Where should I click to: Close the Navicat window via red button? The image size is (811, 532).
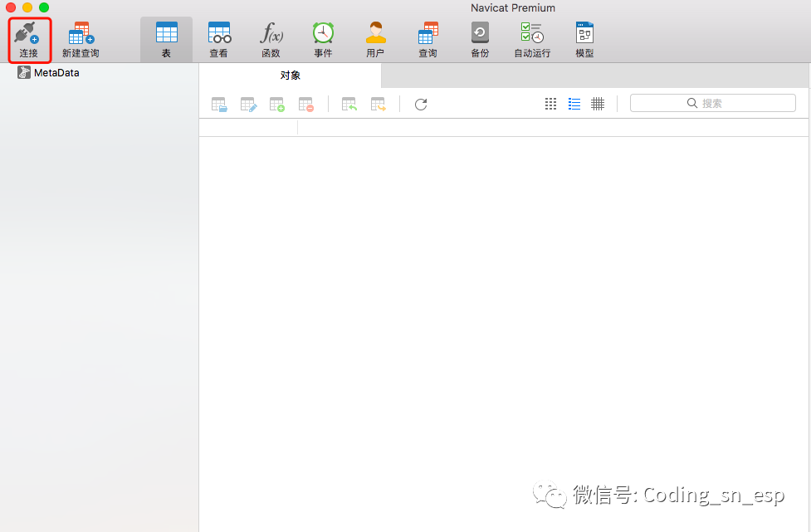(x=11, y=7)
